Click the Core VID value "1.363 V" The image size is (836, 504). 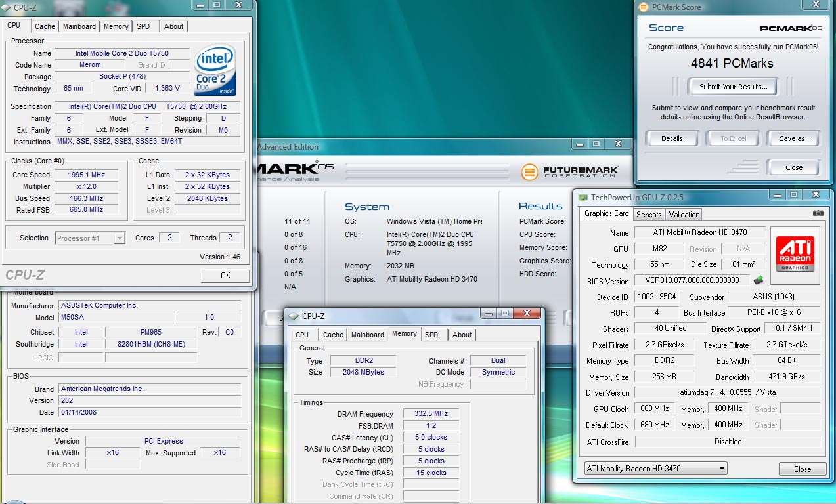tap(167, 89)
